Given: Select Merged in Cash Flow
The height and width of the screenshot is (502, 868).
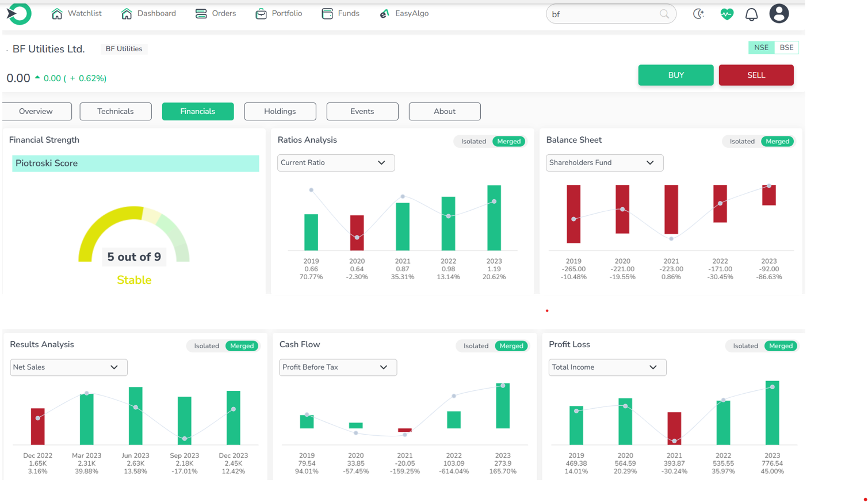Looking at the screenshot, I should coord(511,346).
